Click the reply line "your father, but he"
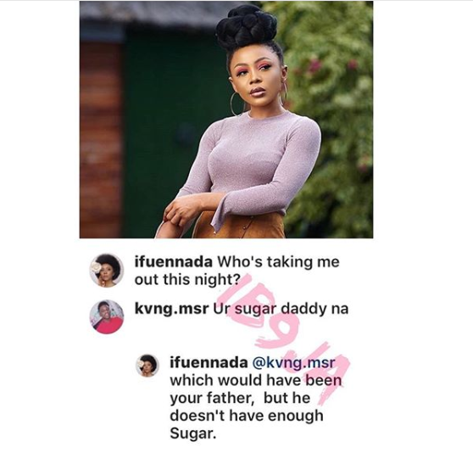 pyautogui.click(x=240, y=398)
